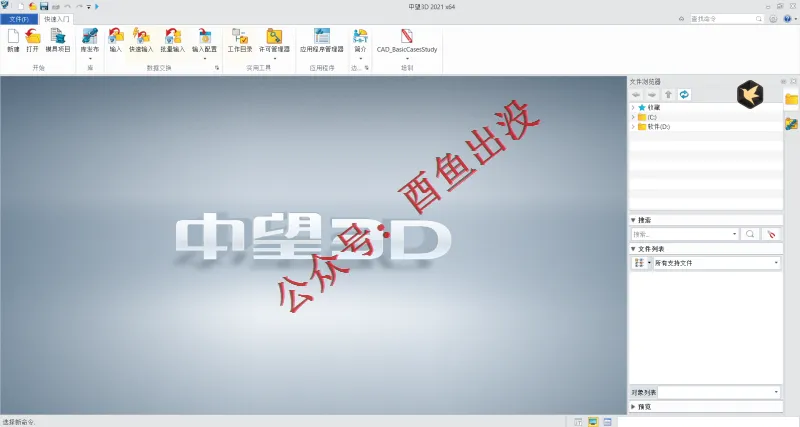Select the (C:) drive folder
Image resolution: width=800 pixels, height=427 pixels.
[x=652, y=117]
